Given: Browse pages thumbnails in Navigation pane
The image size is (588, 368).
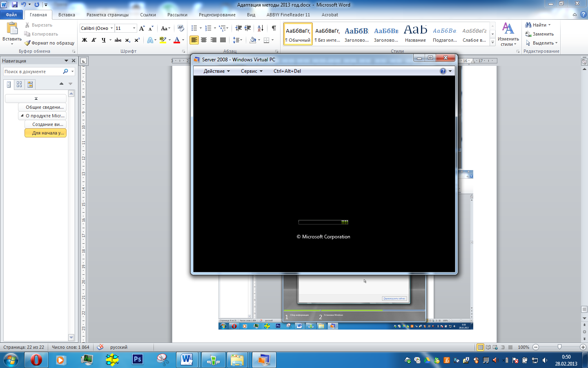Looking at the screenshot, I should tap(19, 85).
